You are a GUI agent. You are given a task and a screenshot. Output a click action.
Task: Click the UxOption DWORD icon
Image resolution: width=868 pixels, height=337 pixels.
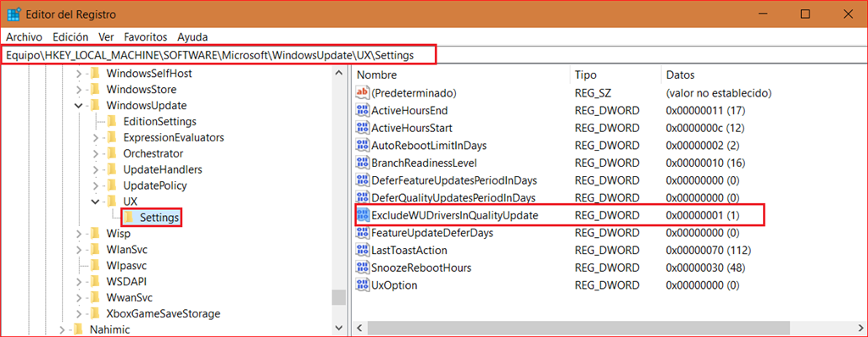point(363,285)
